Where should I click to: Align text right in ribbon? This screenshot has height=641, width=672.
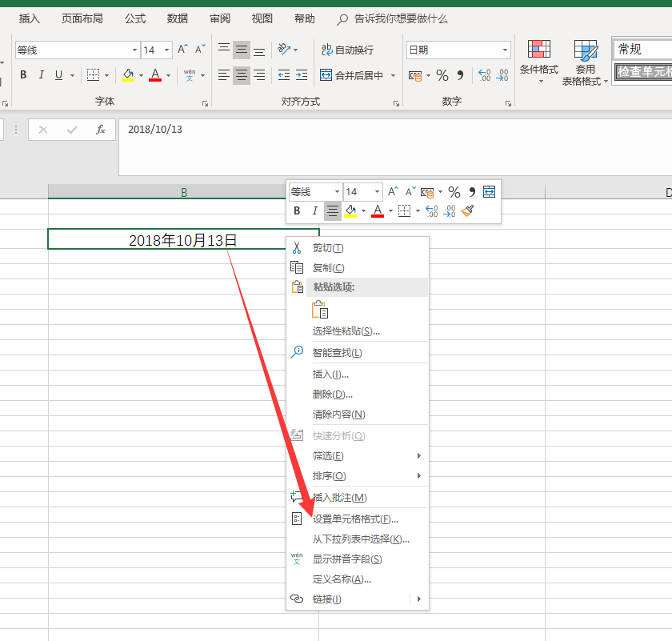[x=259, y=75]
